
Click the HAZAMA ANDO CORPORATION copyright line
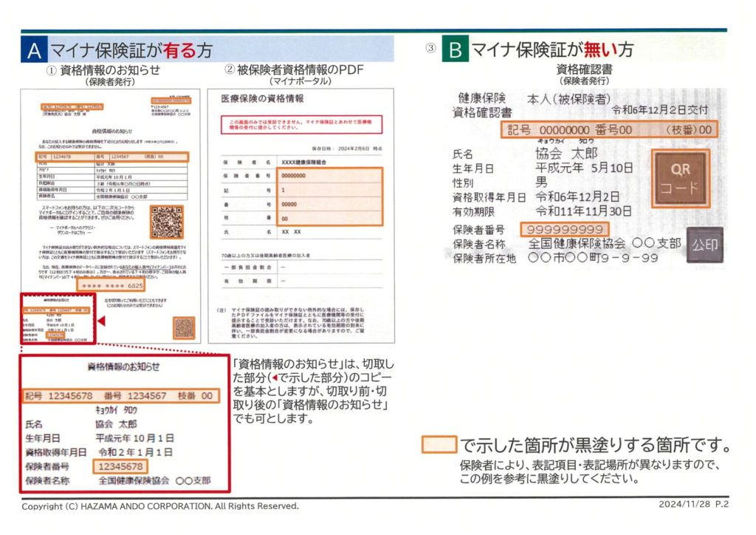point(160,506)
